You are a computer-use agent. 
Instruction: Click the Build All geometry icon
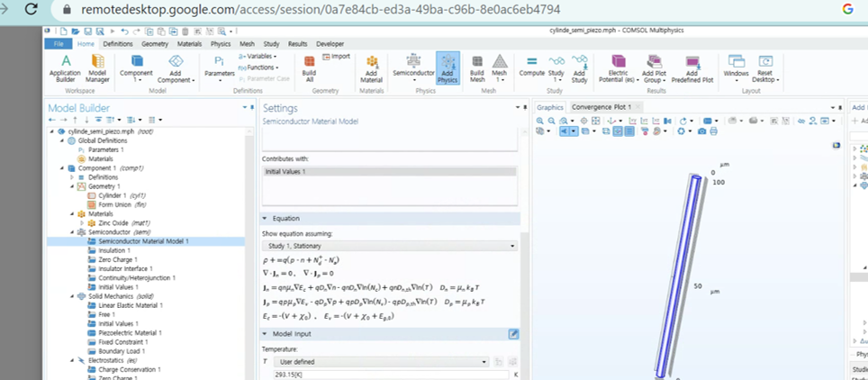click(x=309, y=68)
